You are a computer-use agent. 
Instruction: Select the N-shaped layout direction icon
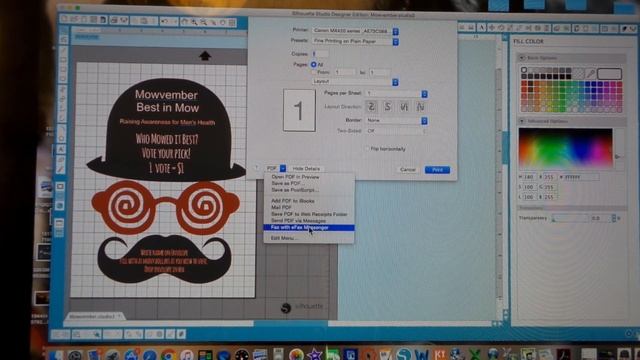point(420,107)
